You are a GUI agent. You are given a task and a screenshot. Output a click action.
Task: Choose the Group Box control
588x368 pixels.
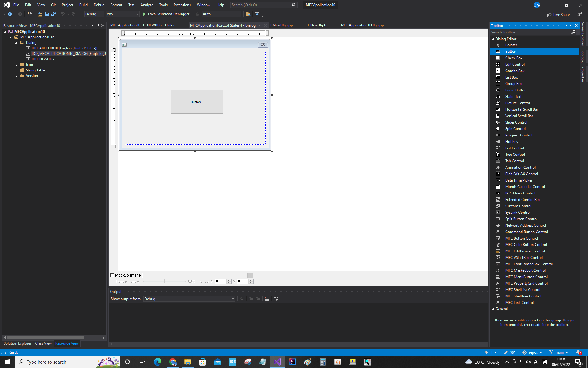coord(535,84)
